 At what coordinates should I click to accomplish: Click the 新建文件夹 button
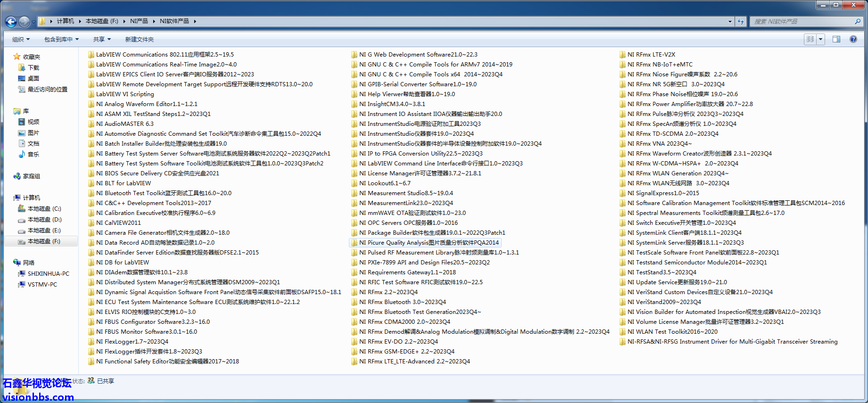[139, 40]
